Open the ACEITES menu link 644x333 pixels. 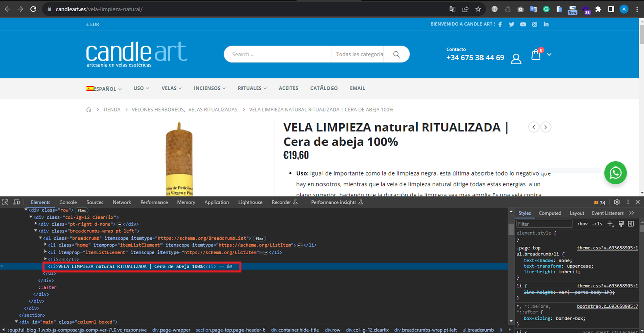tap(288, 88)
